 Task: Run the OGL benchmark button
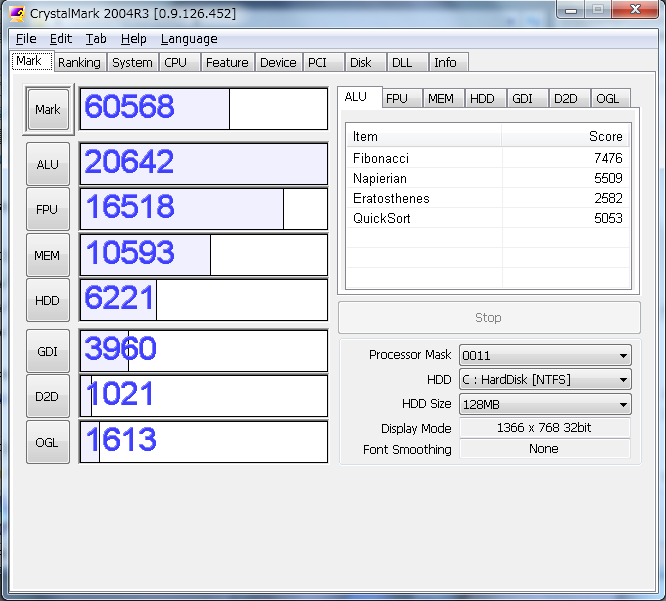(48, 442)
